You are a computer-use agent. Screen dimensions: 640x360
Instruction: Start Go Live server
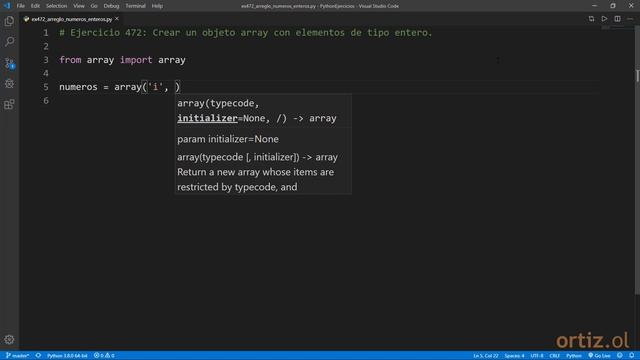pos(599,356)
